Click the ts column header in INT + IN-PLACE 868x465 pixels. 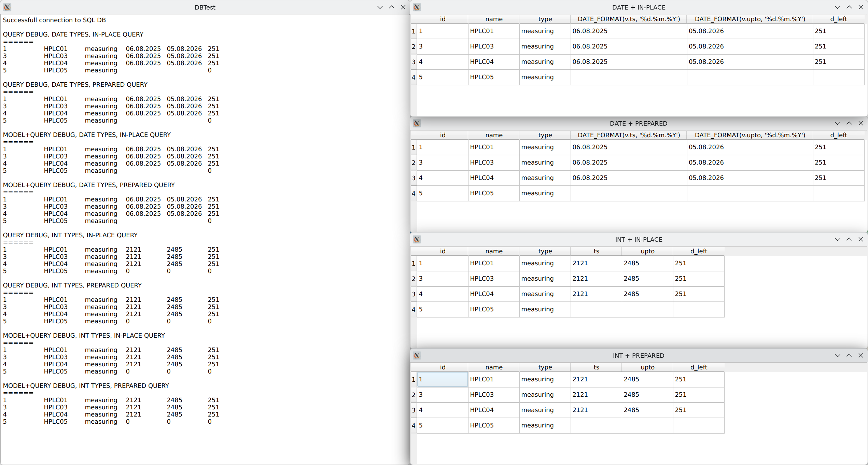(x=596, y=251)
